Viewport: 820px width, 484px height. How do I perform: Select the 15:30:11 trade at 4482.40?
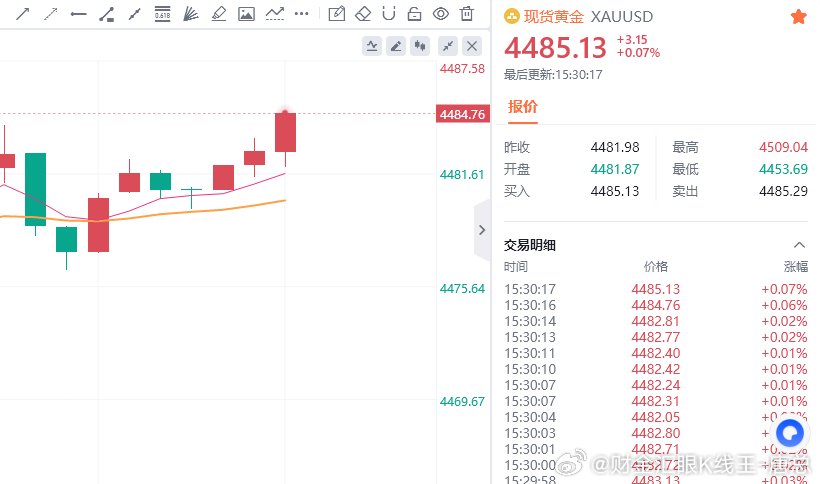coord(656,353)
